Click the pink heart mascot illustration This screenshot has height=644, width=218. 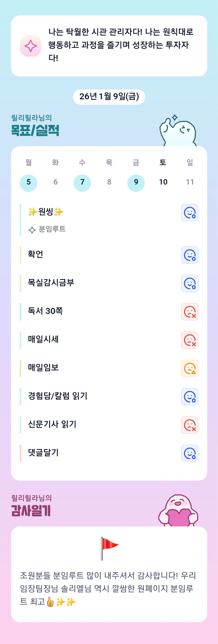[178, 511]
